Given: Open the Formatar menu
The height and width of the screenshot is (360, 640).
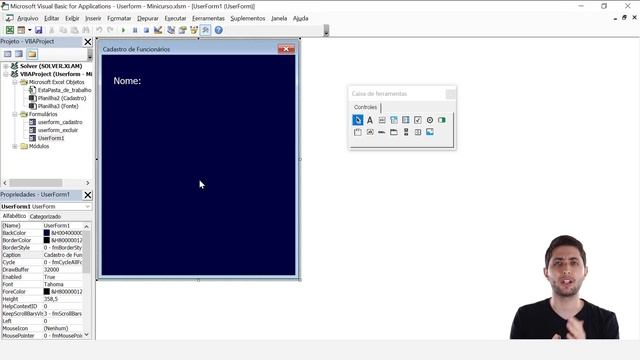Looking at the screenshot, I should pos(119,18).
